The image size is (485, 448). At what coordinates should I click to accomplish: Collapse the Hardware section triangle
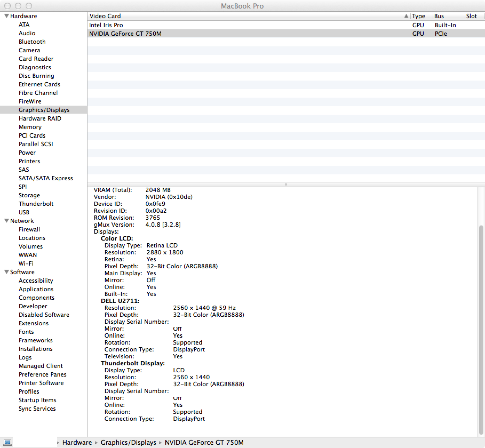tap(7, 16)
